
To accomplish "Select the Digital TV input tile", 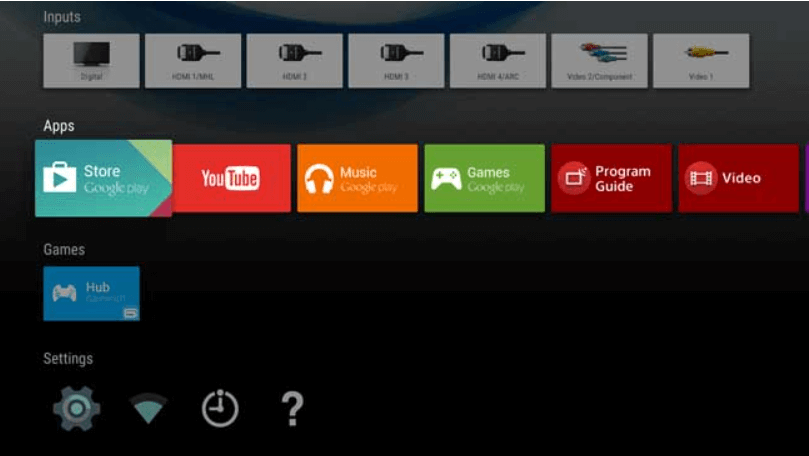I will [x=91, y=61].
